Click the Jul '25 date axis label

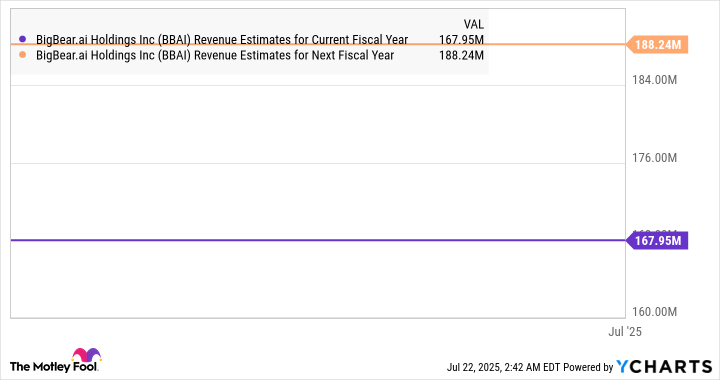point(624,332)
